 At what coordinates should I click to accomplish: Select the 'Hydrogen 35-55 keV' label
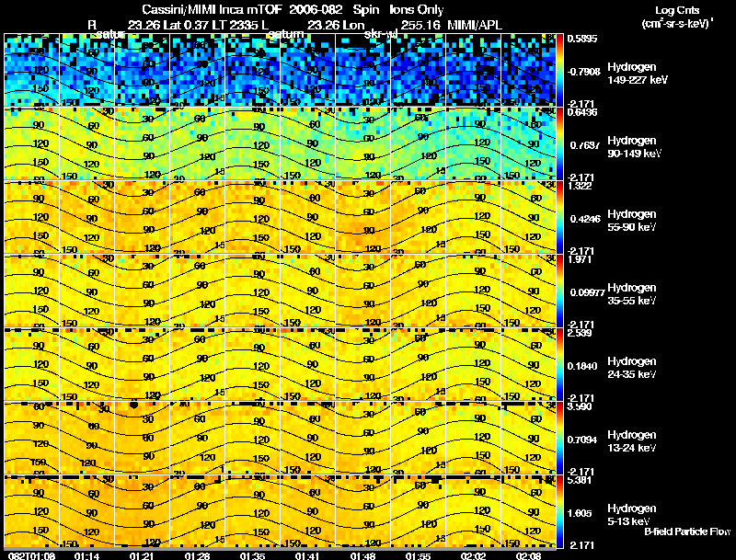[x=632, y=294]
